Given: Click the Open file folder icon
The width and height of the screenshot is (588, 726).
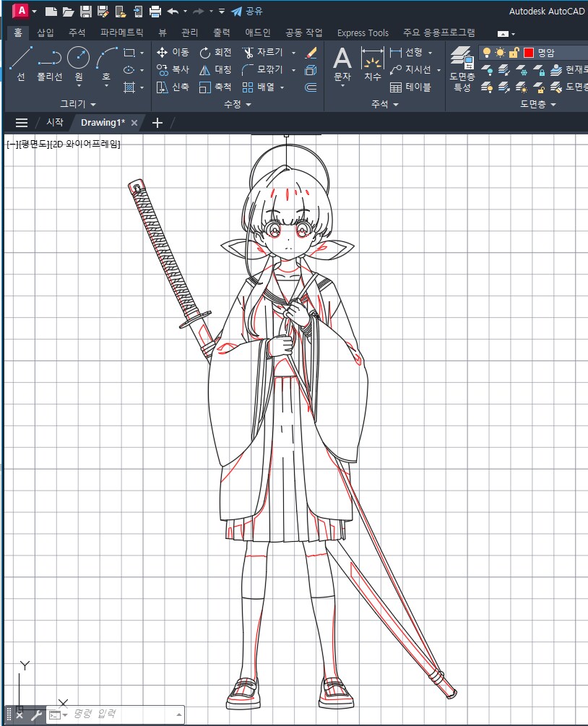Looking at the screenshot, I should (68, 12).
